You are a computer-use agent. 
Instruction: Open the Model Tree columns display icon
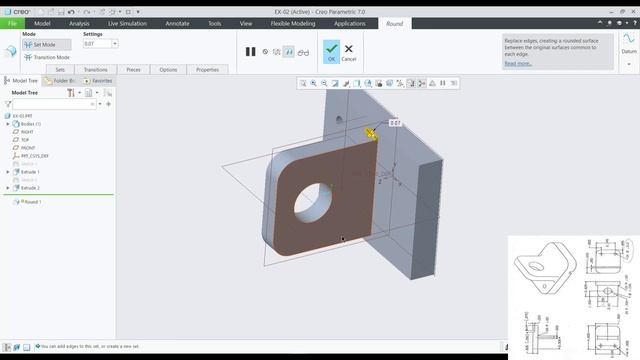point(89,93)
